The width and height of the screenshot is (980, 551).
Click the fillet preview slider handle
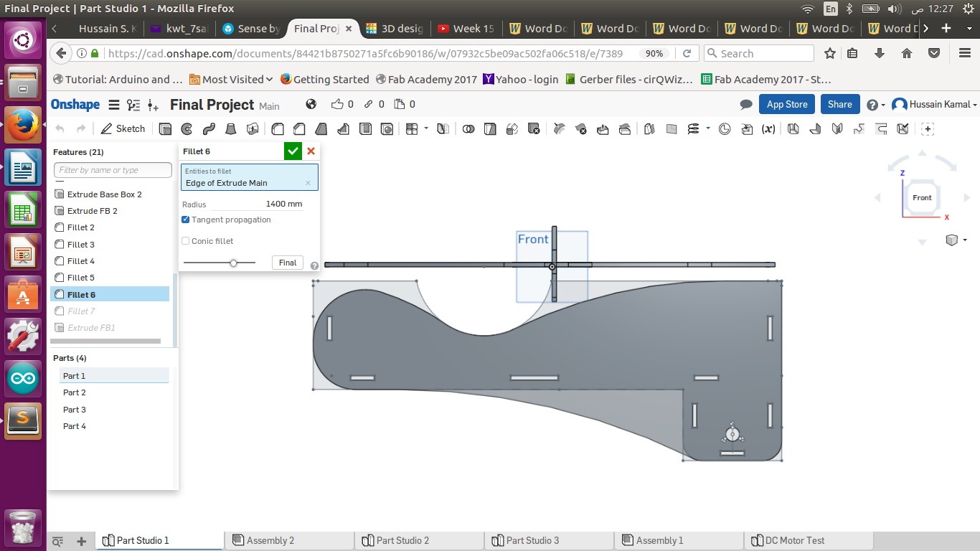point(233,263)
